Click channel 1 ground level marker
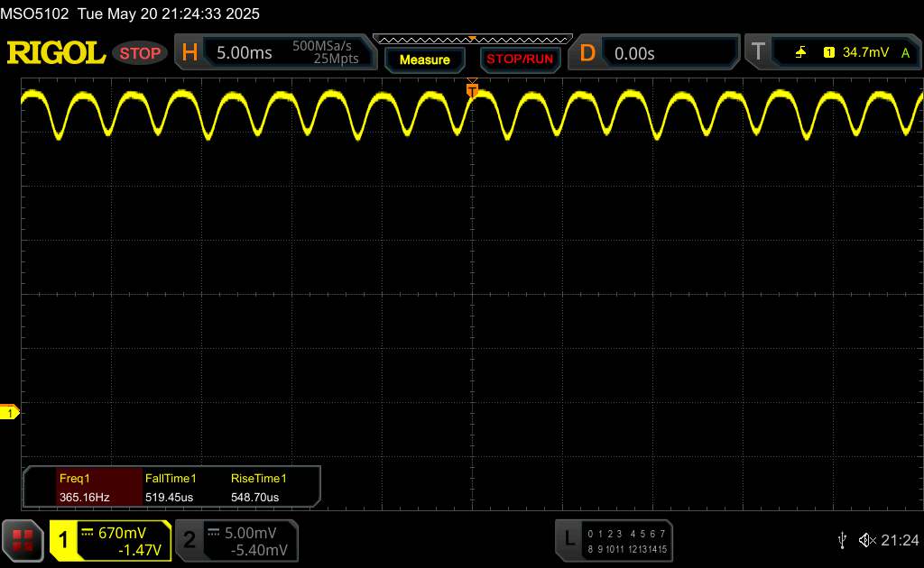This screenshot has width=924, height=568. [x=9, y=412]
